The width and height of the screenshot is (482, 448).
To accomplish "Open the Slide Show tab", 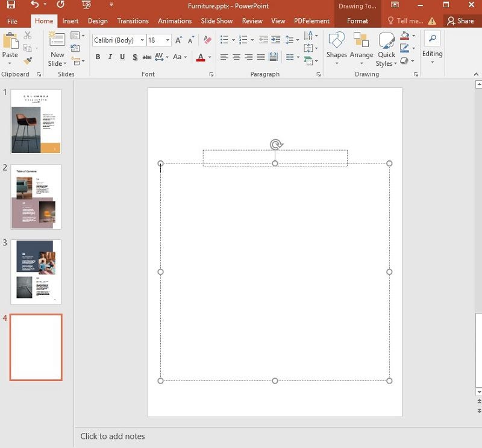I will coord(217,21).
